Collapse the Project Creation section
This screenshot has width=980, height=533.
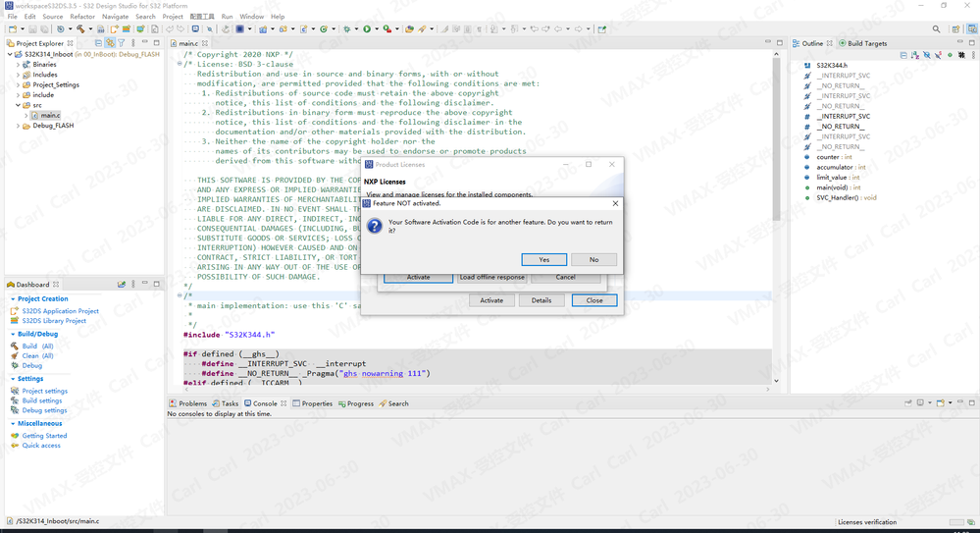click(13, 299)
